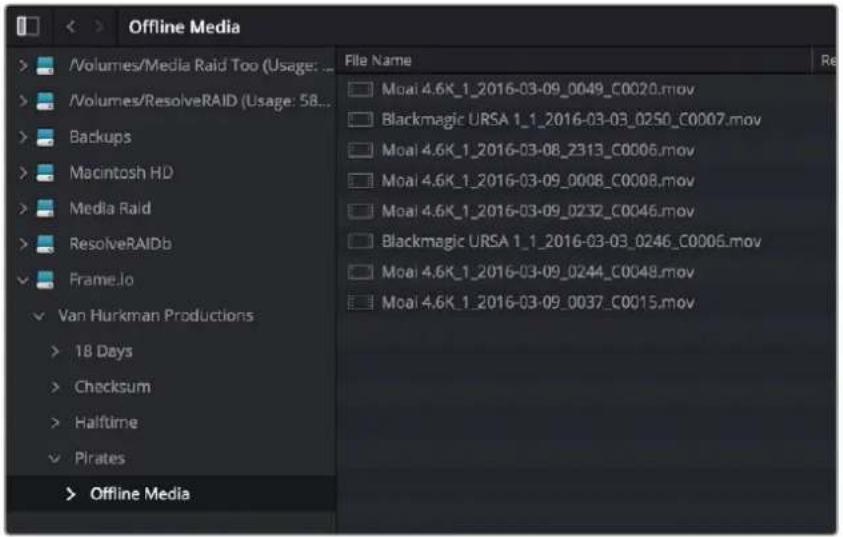Expand the ResolveRAID volume chevron
This screenshot has height=537, width=843.
(x=23, y=101)
